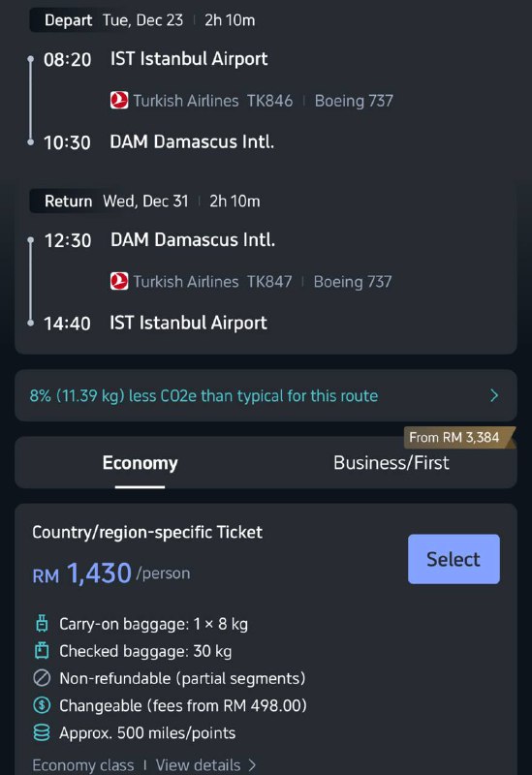Switch to the Economy tab

click(140, 463)
